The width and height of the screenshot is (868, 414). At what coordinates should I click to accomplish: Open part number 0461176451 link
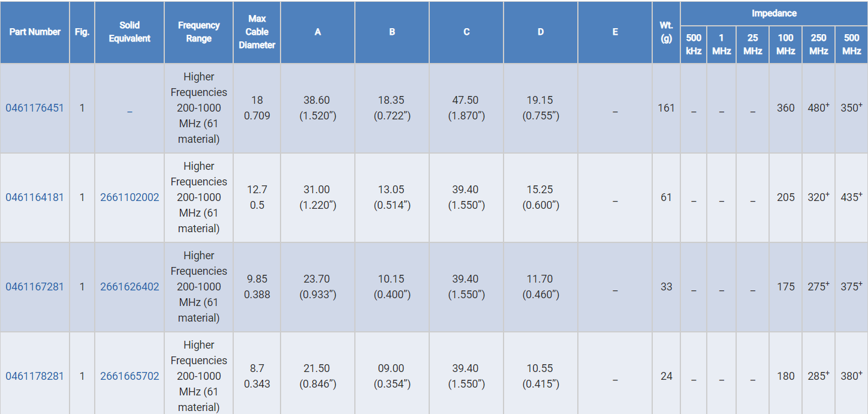pos(35,108)
